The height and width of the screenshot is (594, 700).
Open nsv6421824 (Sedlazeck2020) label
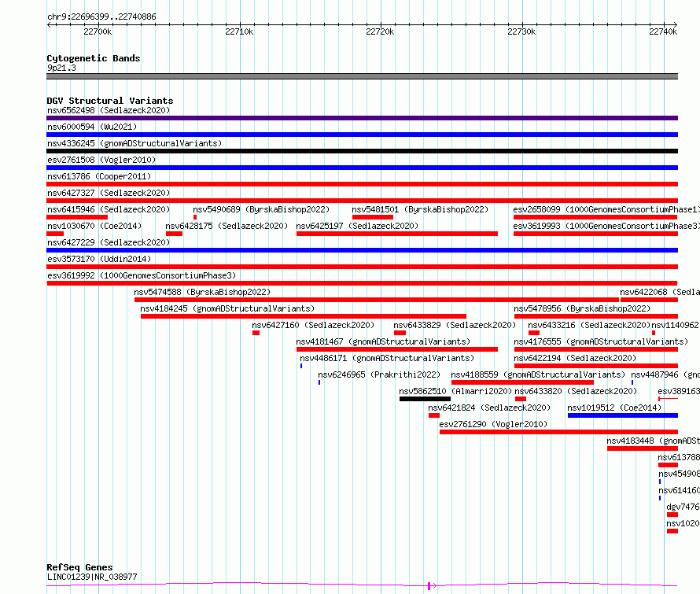point(489,408)
